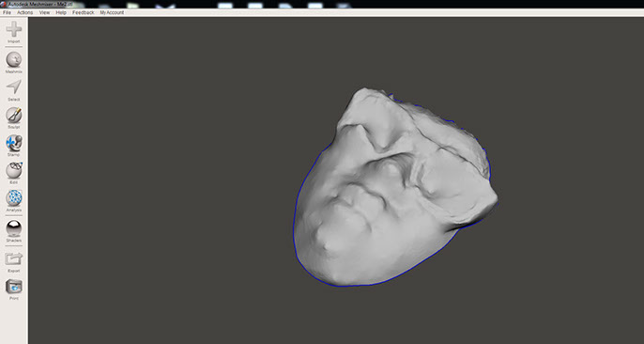This screenshot has width=644, height=344.
Task: Click the Print icon
Action: 14,287
